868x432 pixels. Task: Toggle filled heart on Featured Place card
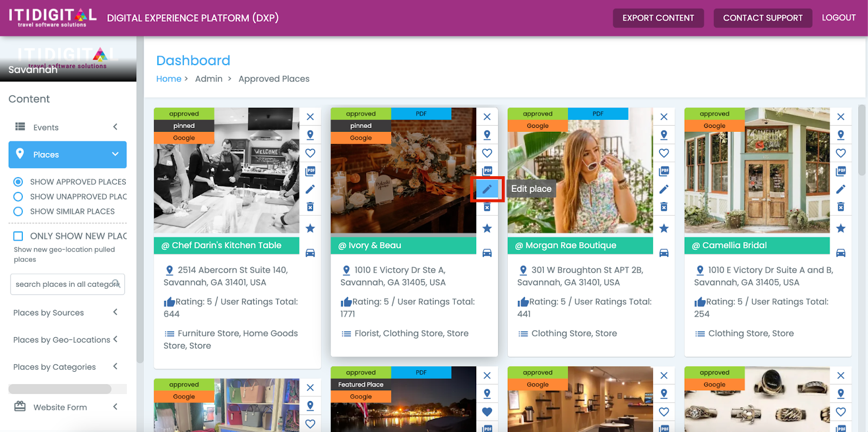487,411
